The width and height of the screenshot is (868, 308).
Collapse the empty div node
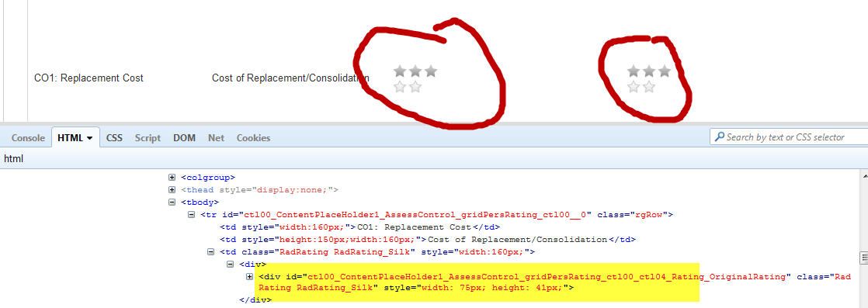(231, 265)
